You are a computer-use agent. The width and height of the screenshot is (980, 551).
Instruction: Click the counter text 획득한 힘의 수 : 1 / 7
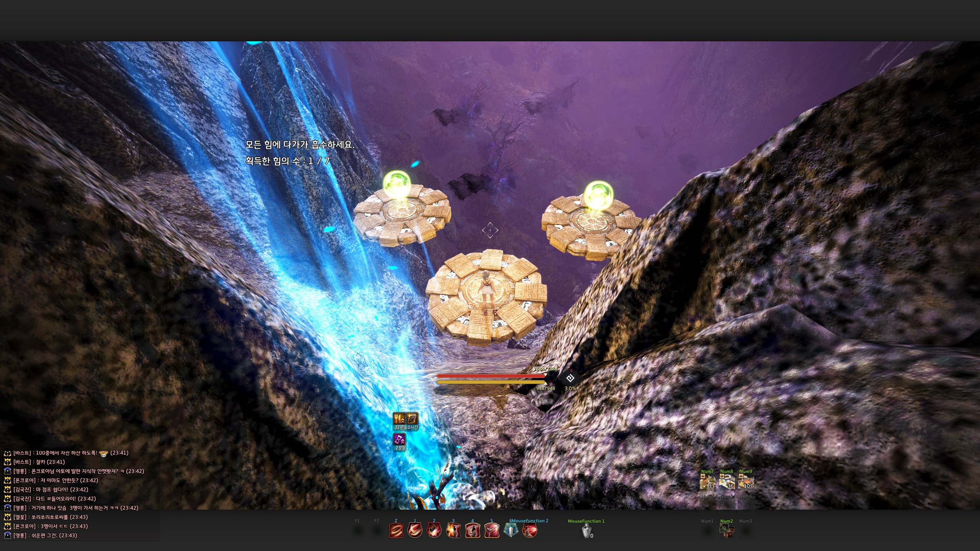pos(287,161)
